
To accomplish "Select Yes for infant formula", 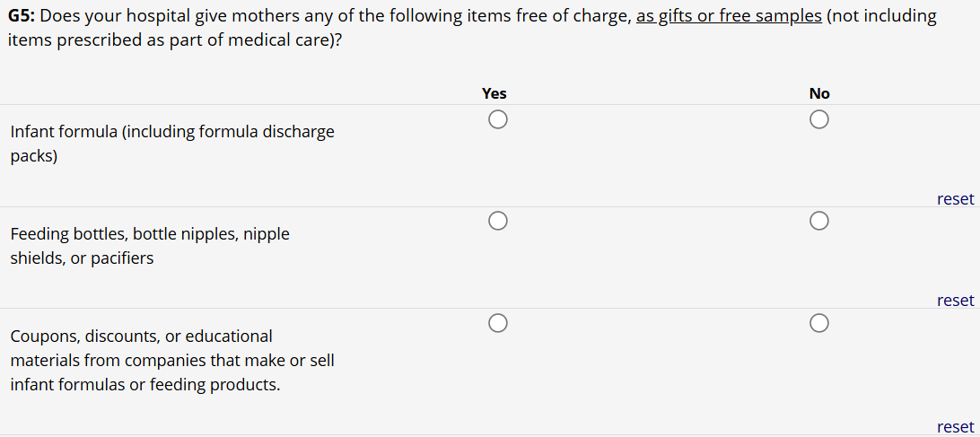I will tap(498, 119).
